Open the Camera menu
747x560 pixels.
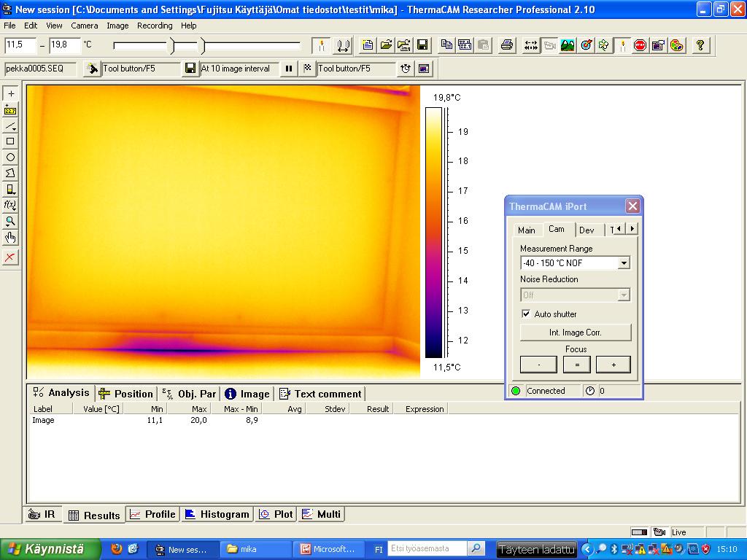pyautogui.click(x=84, y=26)
